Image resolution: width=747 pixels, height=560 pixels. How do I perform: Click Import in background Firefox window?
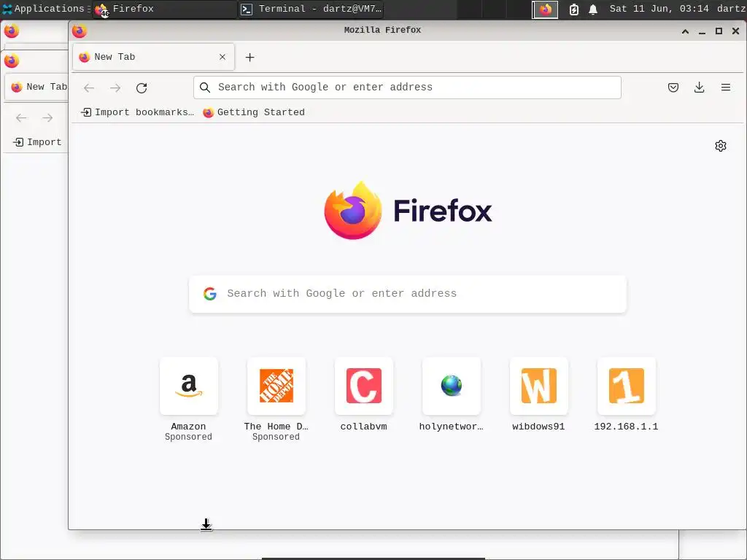[x=37, y=142]
